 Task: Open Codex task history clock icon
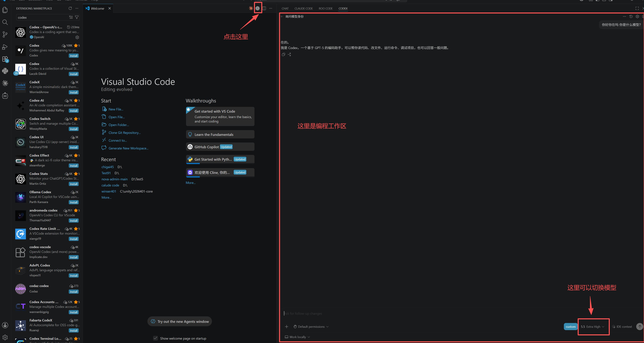click(631, 16)
